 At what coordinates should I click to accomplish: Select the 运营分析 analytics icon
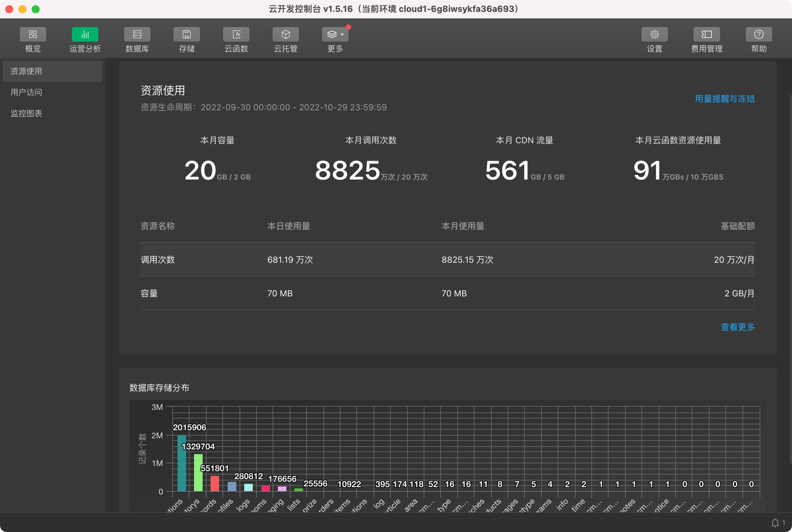(x=85, y=34)
